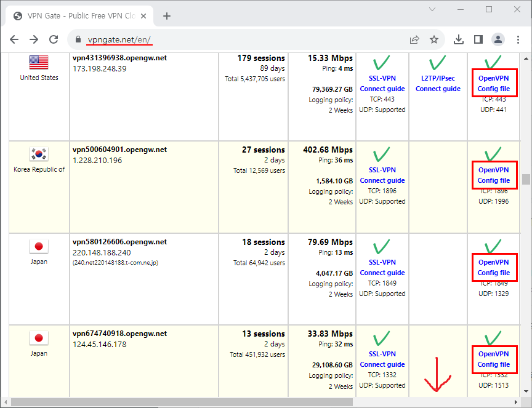Select the VPN Gate browser tab
The width and height of the screenshot is (532, 408).
pyautogui.click(x=79, y=16)
